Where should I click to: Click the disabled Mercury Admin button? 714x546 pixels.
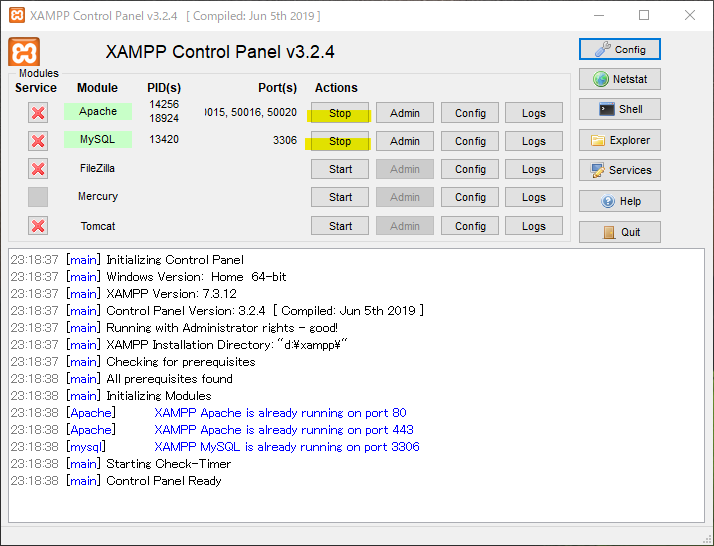[404, 197]
